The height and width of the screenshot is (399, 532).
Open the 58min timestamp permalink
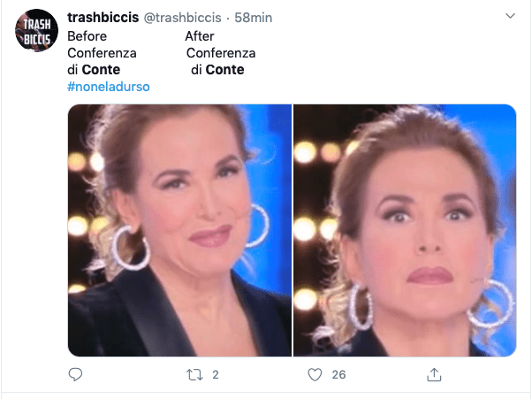point(254,18)
